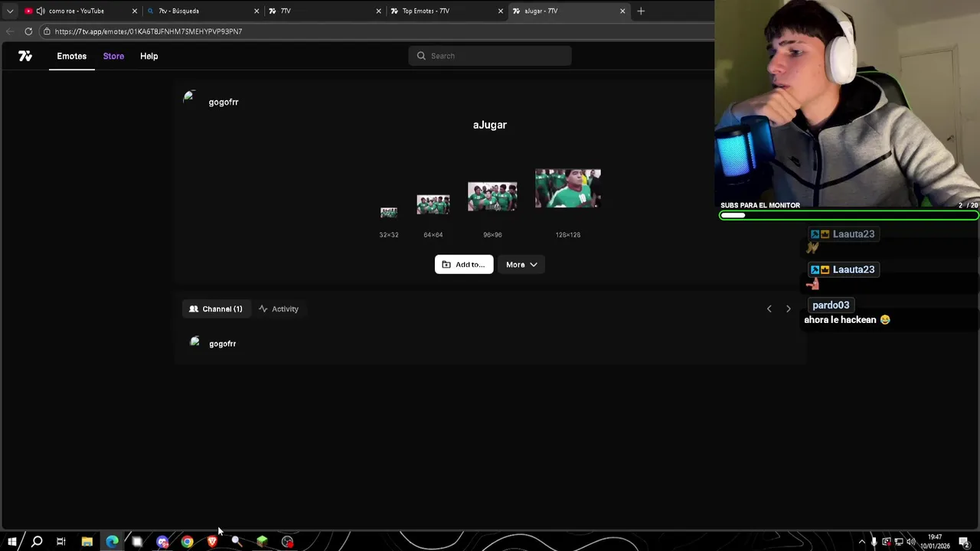Viewport: 980px width, 551px height.
Task: Click the URL in the address bar
Action: (149, 31)
